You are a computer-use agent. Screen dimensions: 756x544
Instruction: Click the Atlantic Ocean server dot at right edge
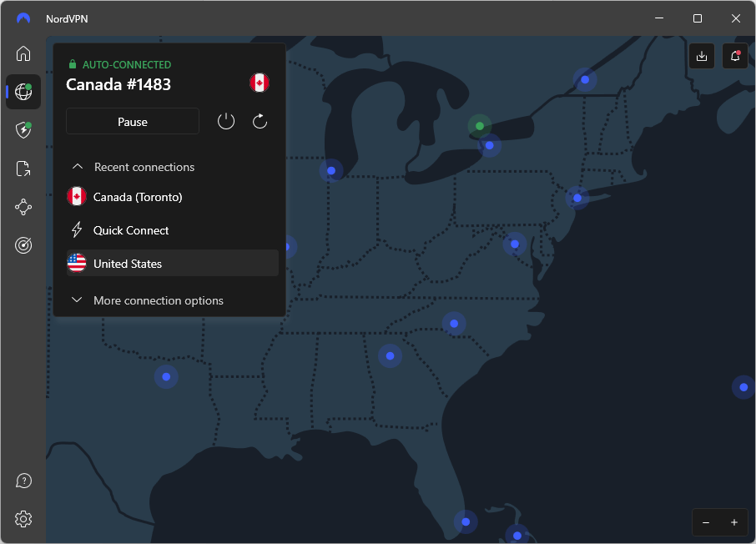pos(743,387)
